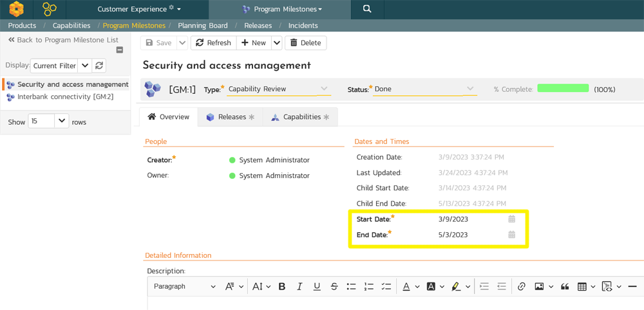This screenshot has height=310, width=644.
Task: Open the Type dropdown showing Capability Review
Action: (278, 89)
